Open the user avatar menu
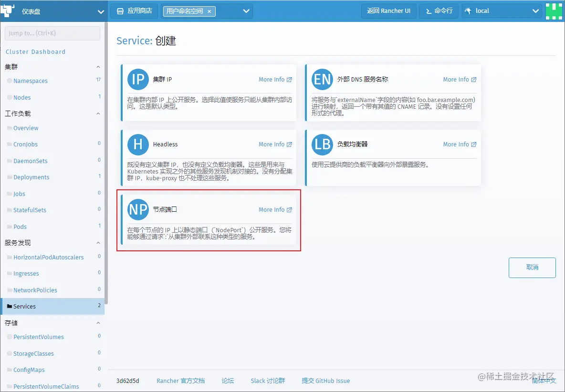This screenshot has height=392, width=565. click(x=554, y=11)
